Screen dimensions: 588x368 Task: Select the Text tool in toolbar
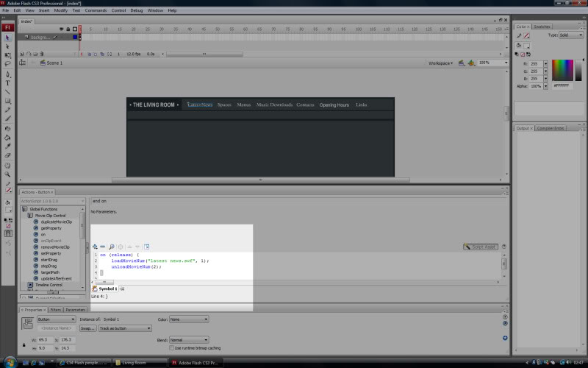point(7,82)
